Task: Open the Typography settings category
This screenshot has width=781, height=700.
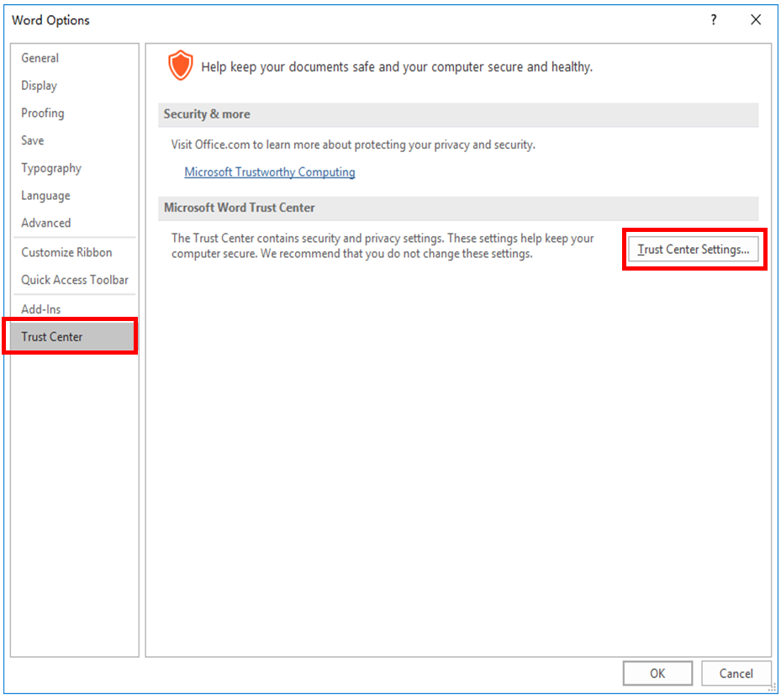Action: coord(51,168)
